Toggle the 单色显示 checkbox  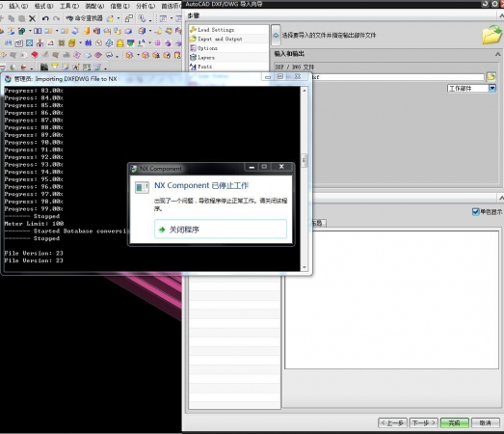475,211
